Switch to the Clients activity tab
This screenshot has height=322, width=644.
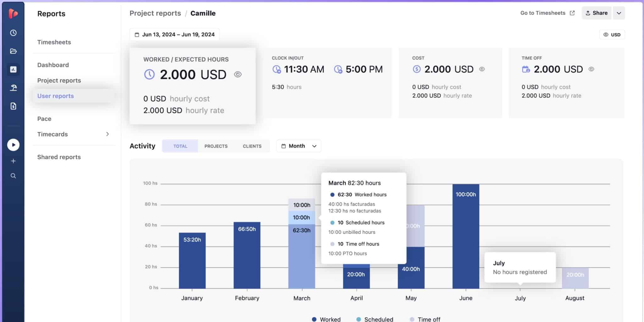point(252,146)
